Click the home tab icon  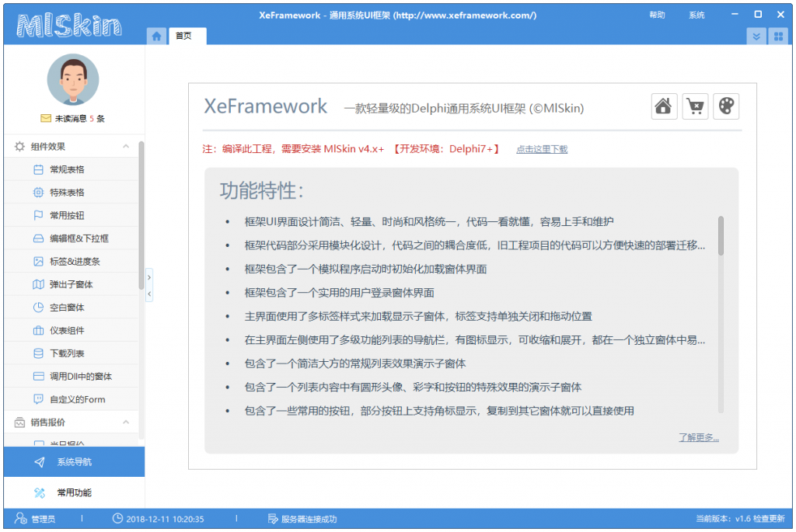[x=156, y=36]
